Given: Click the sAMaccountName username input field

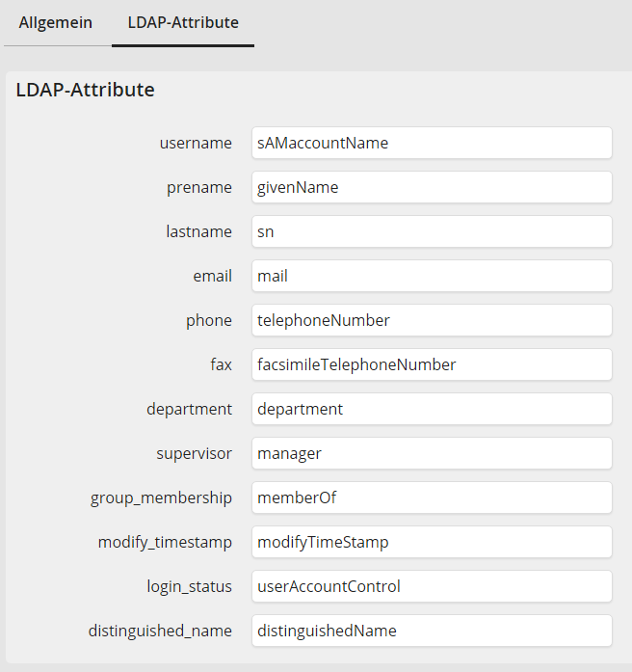Looking at the screenshot, I should click(432, 143).
